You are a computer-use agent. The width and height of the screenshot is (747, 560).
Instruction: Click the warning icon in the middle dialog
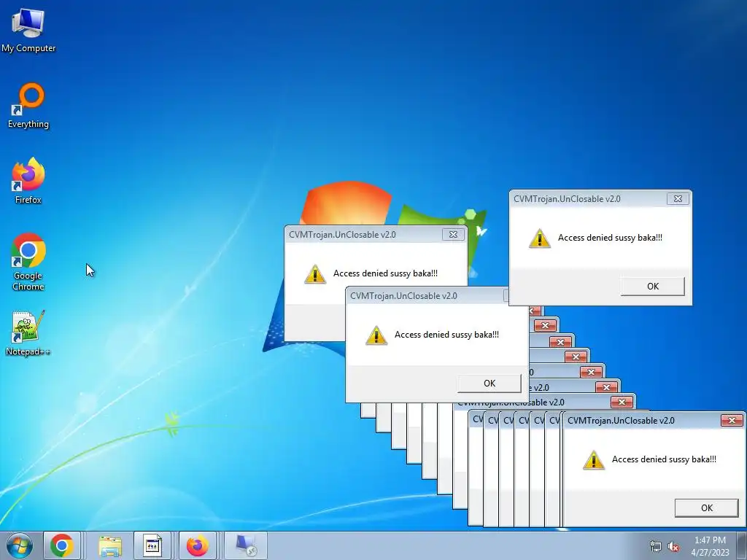(x=376, y=335)
